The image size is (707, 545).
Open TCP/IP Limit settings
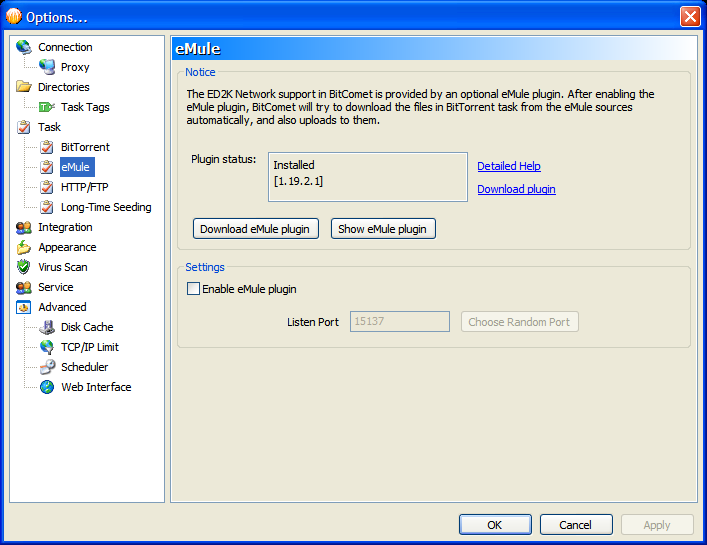90,347
